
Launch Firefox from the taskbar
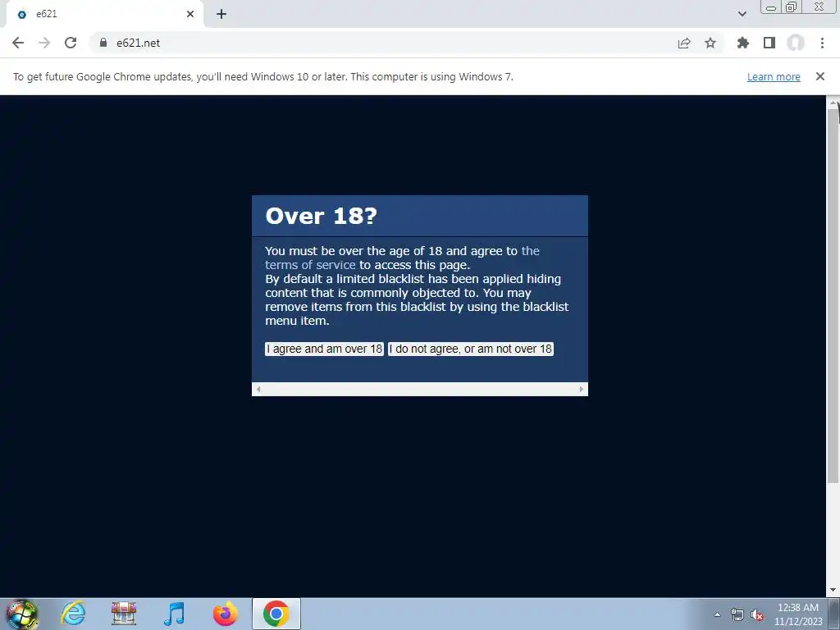pos(225,614)
